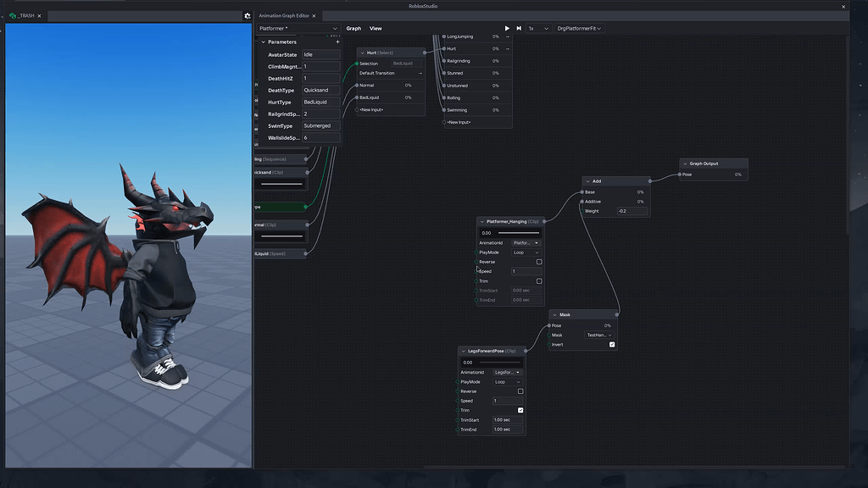Click the Graph Output Pose input pin

[x=680, y=175]
